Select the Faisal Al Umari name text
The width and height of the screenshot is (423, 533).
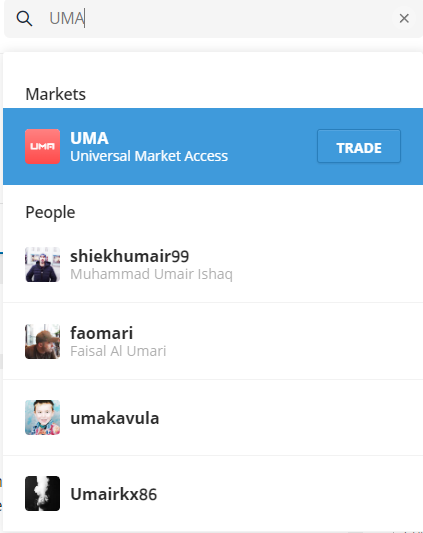118,351
